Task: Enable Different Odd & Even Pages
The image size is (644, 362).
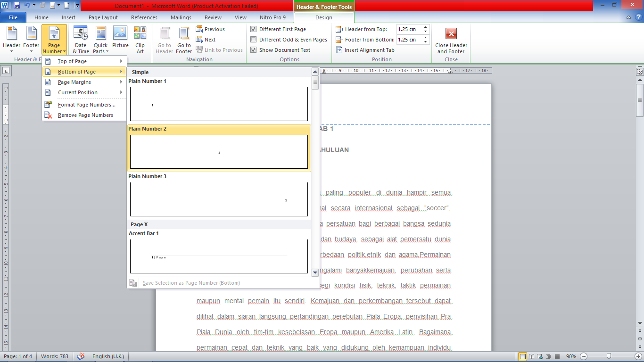Action: click(254, 40)
